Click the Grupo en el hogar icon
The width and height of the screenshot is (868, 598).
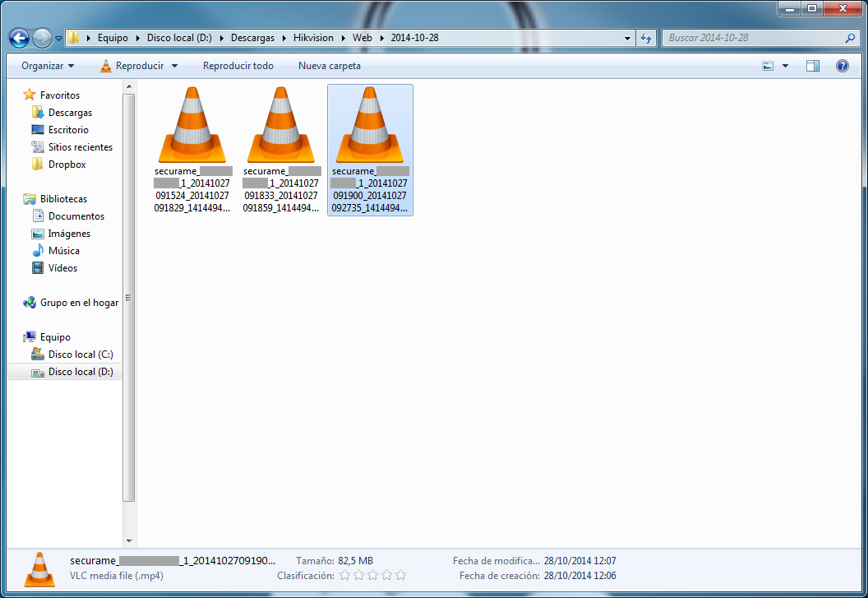pyautogui.click(x=30, y=303)
